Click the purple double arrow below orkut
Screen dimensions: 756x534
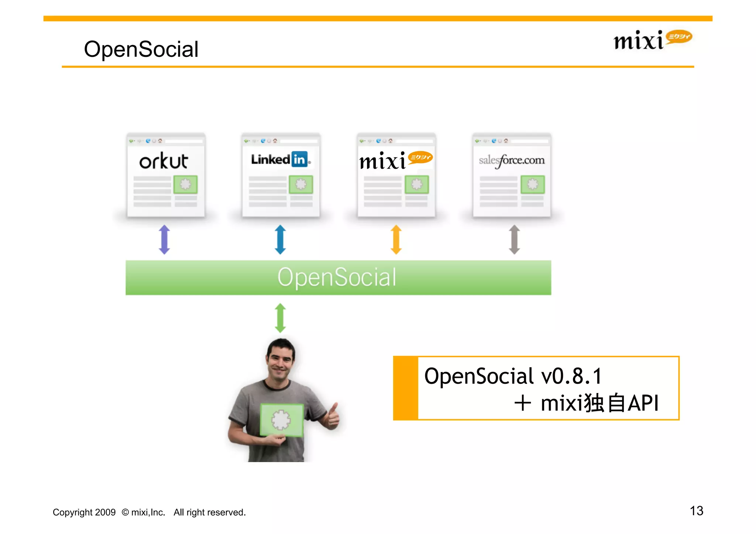164,240
